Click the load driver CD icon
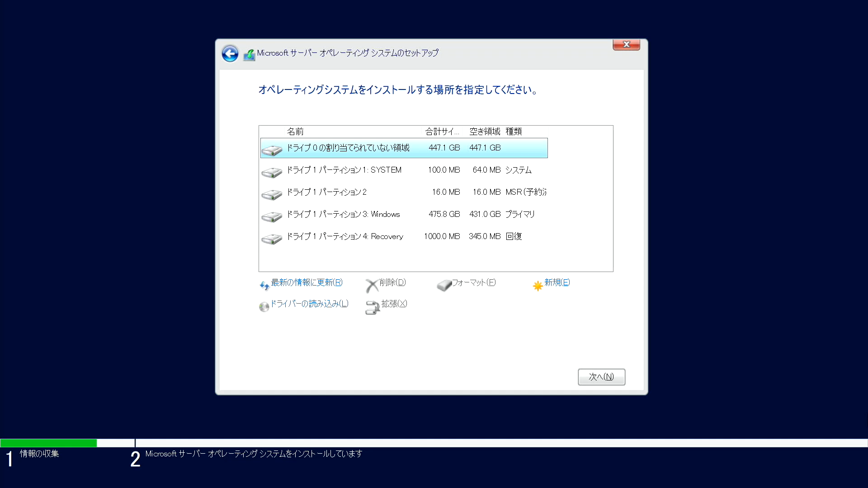868x488 pixels. [264, 307]
